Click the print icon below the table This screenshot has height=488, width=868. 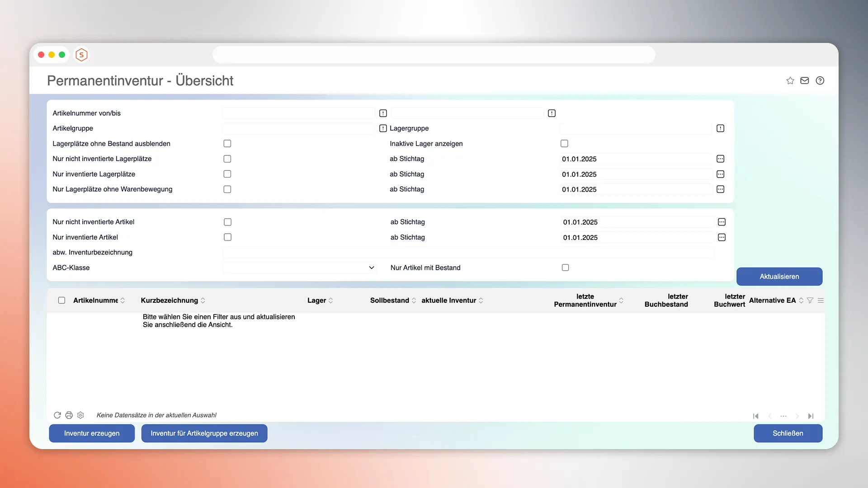tap(69, 415)
